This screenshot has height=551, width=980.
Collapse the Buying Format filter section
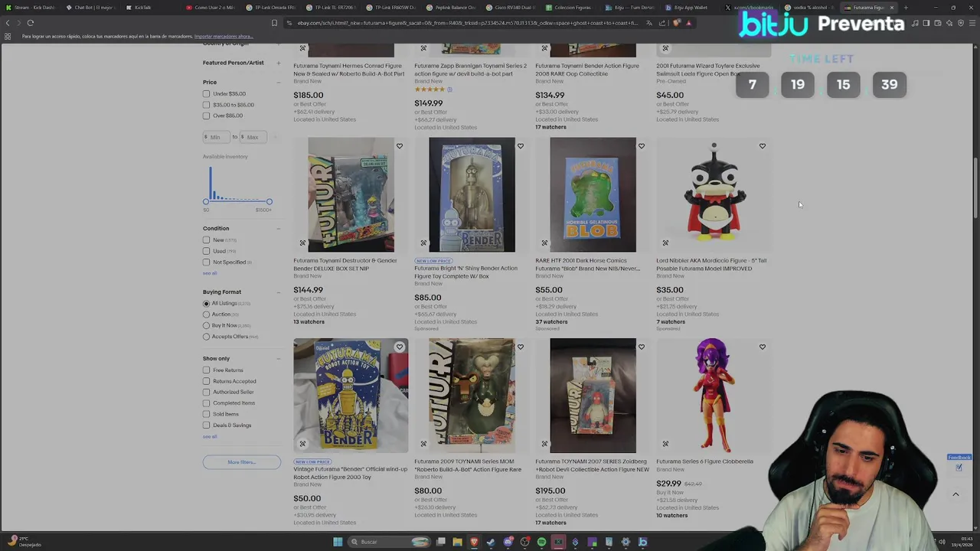click(x=278, y=292)
